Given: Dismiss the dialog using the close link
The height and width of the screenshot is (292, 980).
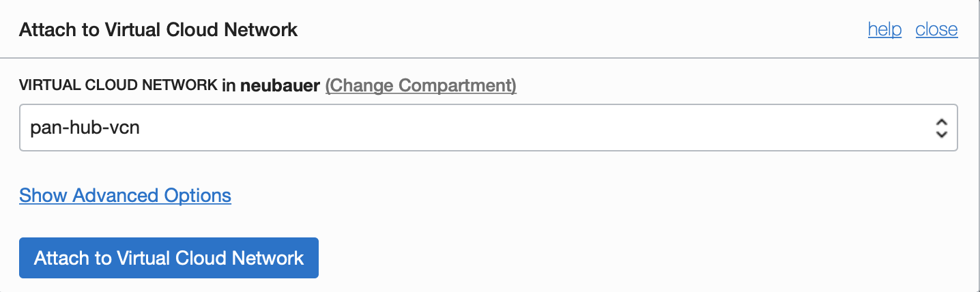Looking at the screenshot, I should click(936, 30).
